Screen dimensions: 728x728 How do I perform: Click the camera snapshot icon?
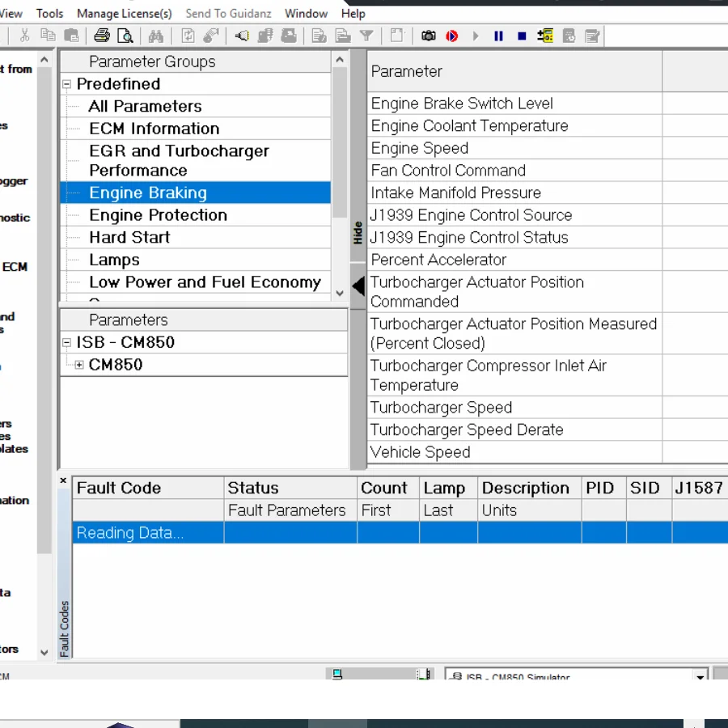[x=428, y=36]
